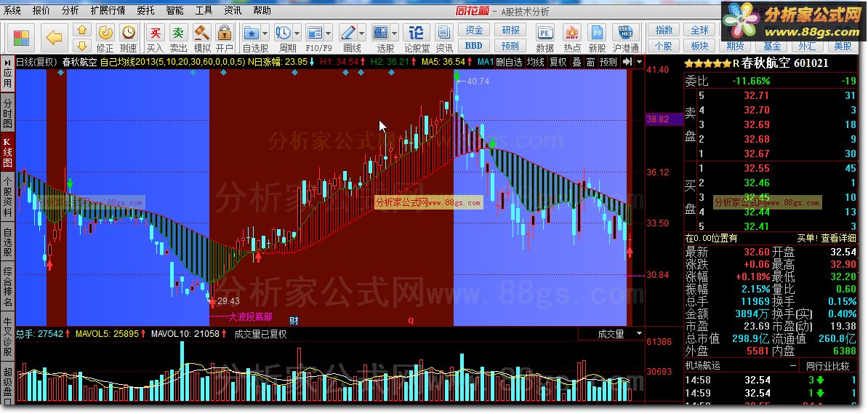Screen dimensions: 868x414
Task: Toggle the 叠 overlay button
Action: pyautogui.click(x=576, y=62)
